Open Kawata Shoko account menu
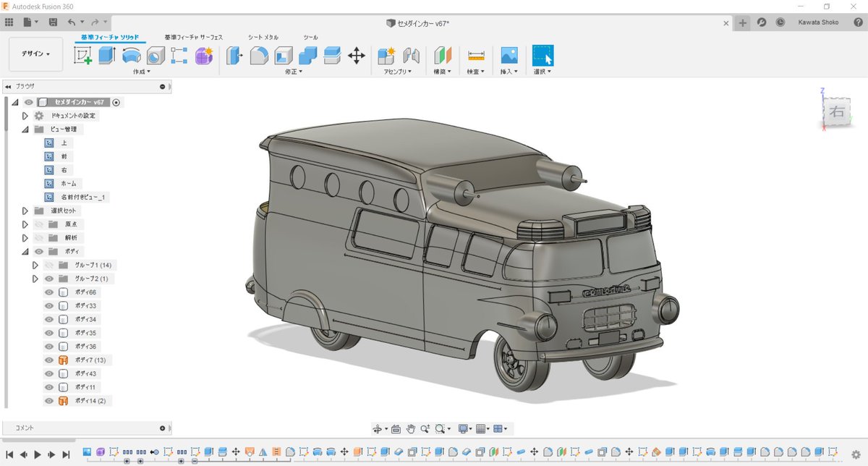868x466 pixels. [818, 22]
